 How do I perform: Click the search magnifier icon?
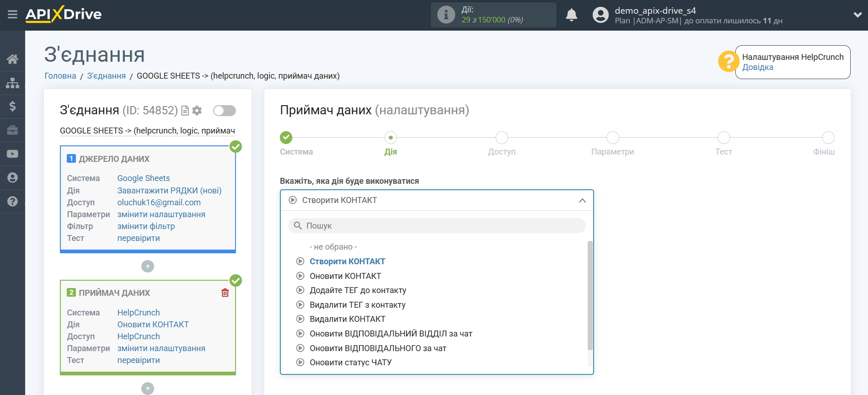(298, 226)
